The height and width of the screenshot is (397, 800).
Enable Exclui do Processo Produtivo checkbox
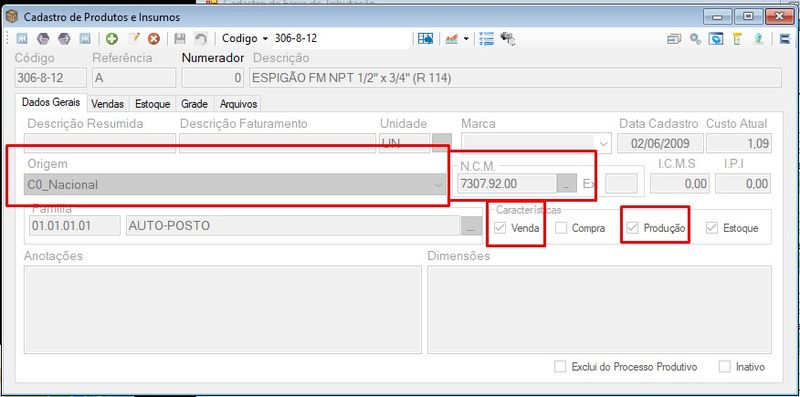point(560,366)
